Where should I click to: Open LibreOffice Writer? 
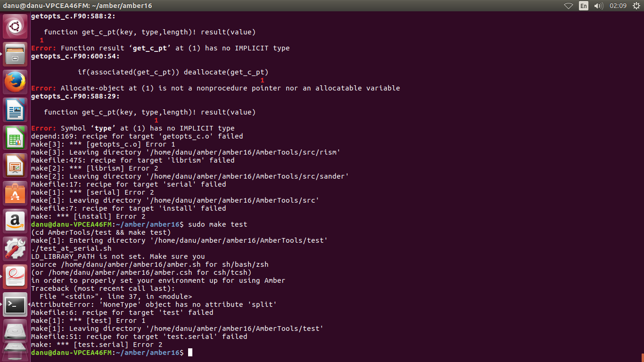click(15, 110)
